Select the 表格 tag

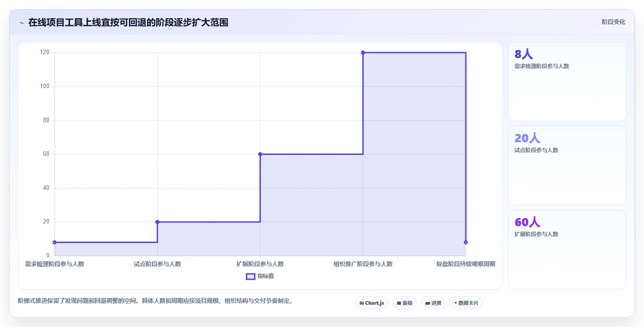(x=404, y=303)
